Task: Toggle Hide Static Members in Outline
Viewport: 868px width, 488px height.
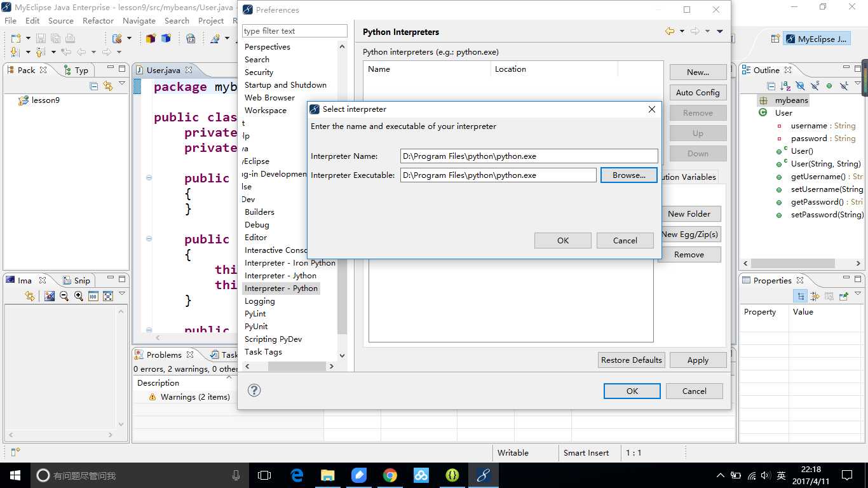Action: click(815, 86)
